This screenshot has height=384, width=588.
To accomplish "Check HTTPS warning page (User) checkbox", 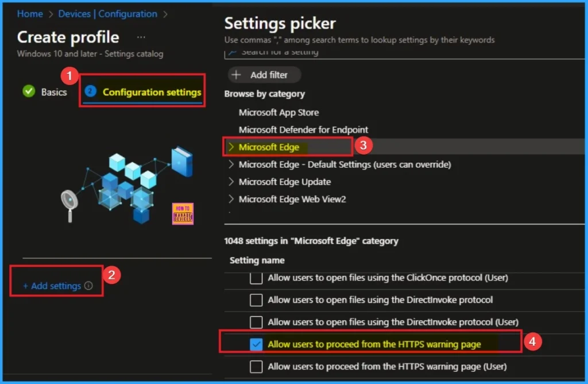I will pos(256,366).
